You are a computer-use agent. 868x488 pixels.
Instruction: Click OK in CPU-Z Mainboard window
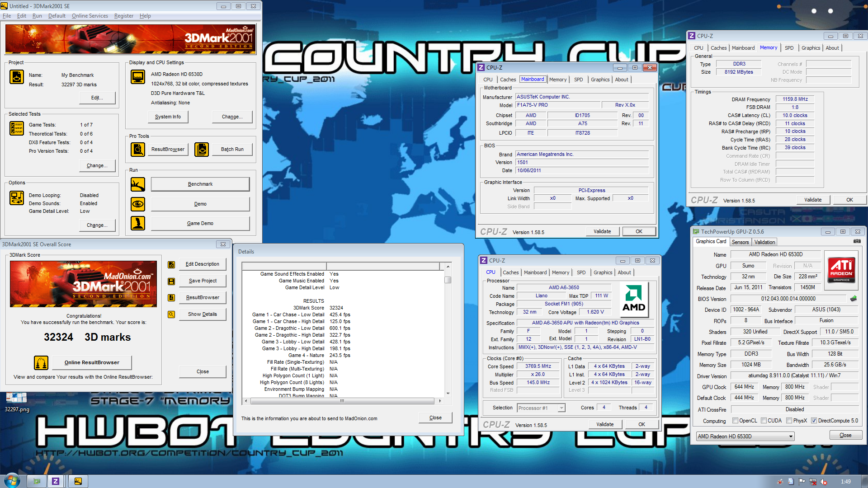pos(639,231)
